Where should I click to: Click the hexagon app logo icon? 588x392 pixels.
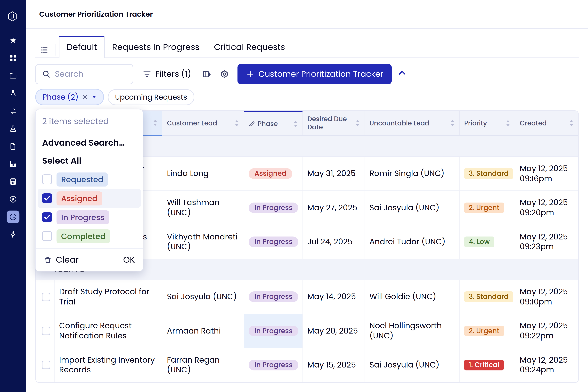pyautogui.click(x=13, y=16)
